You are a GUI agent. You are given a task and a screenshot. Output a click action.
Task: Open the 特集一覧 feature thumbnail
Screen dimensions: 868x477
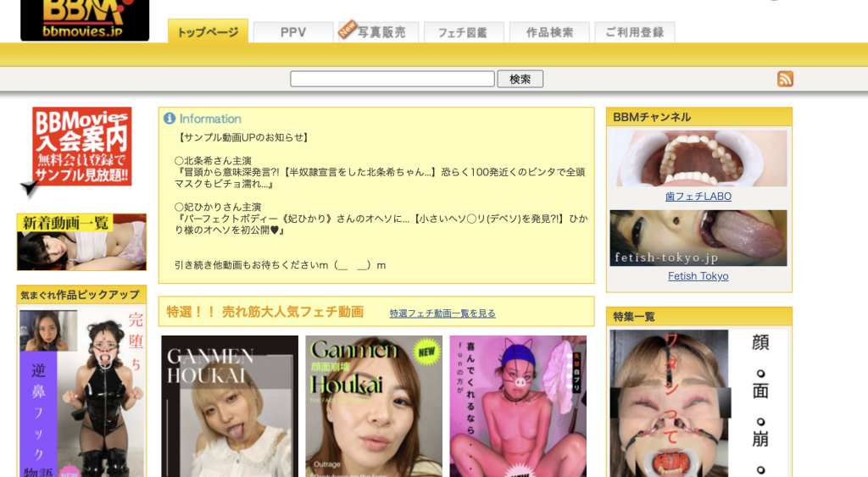coord(698,403)
